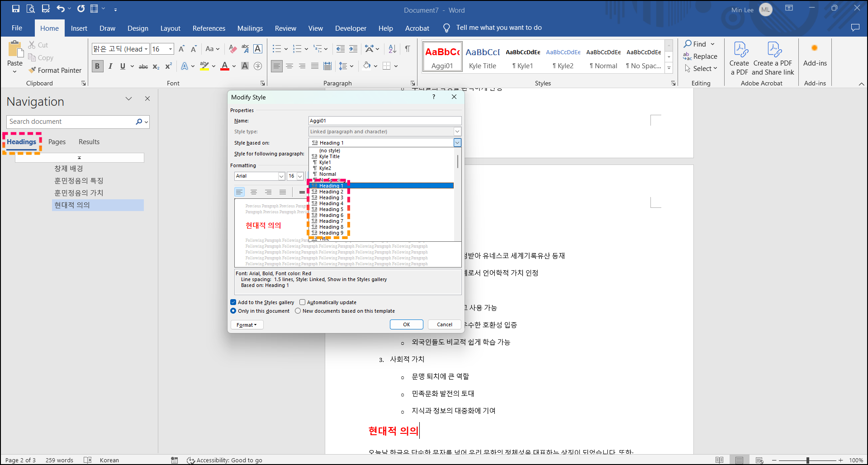Apply Subscript formatting in ribbon

click(156, 66)
